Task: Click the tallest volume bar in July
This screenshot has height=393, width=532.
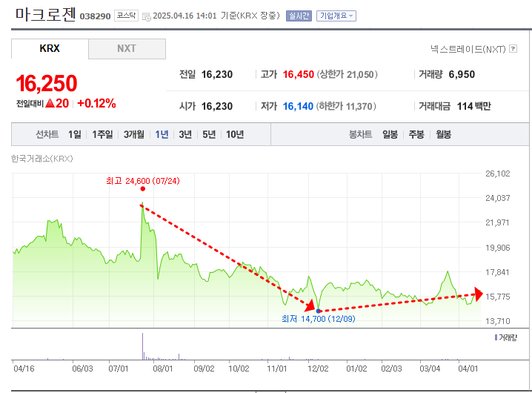Action: coord(142,346)
